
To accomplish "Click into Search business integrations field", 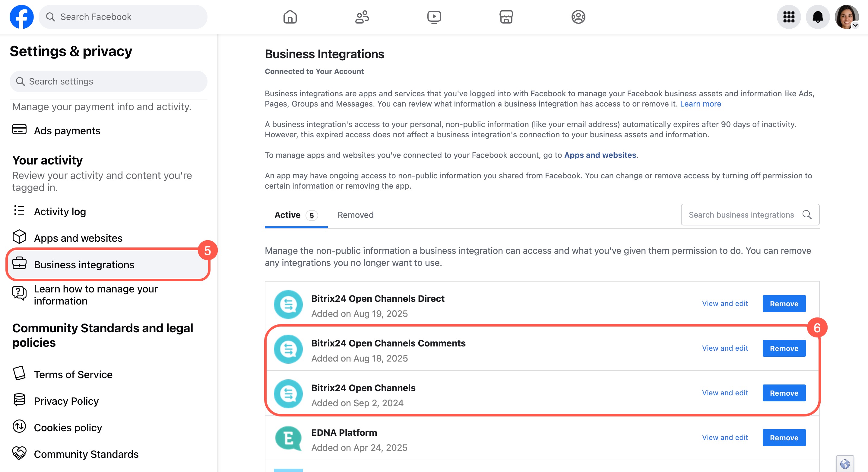I will click(x=741, y=215).
